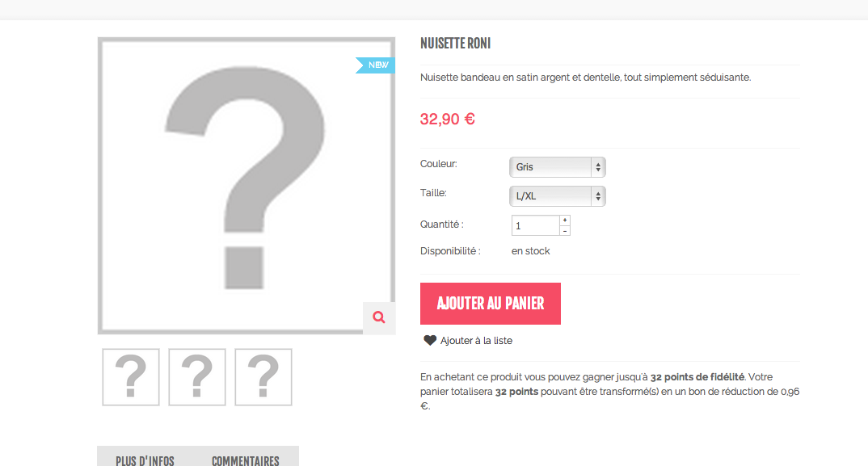Click the Nuisette Roni product title

[x=456, y=43]
